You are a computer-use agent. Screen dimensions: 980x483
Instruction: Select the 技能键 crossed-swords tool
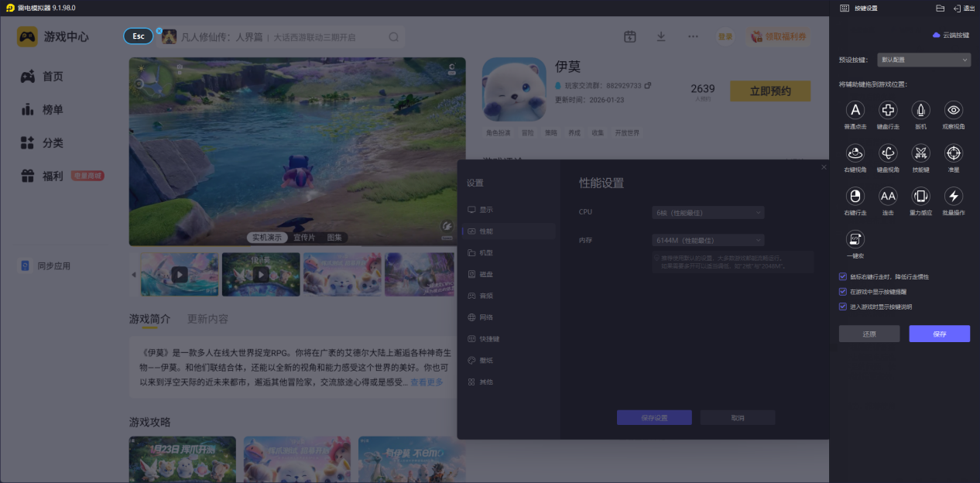[921, 153]
